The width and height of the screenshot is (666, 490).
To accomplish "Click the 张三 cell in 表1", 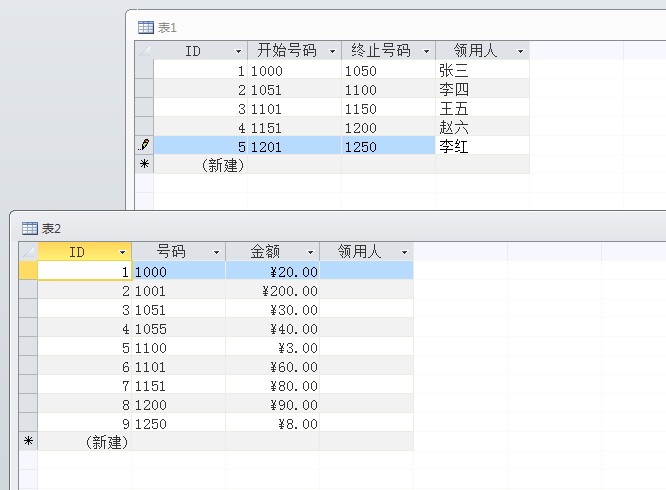I will pos(482,70).
